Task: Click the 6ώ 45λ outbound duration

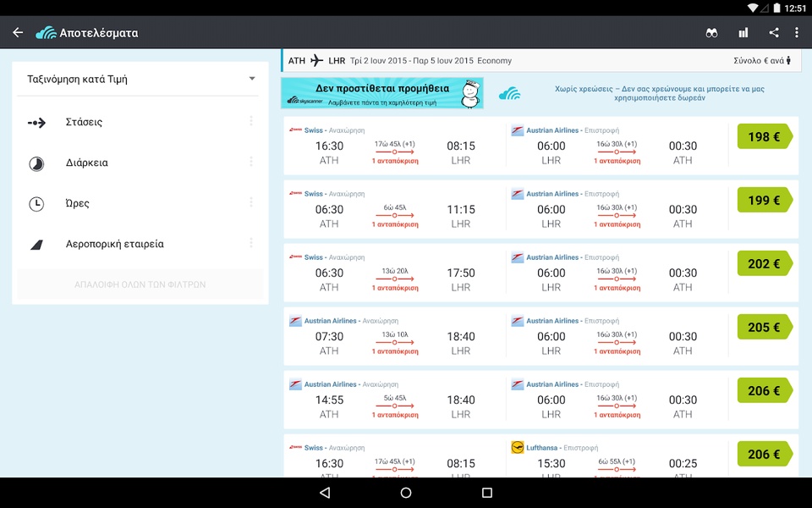Action: pos(395,207)
